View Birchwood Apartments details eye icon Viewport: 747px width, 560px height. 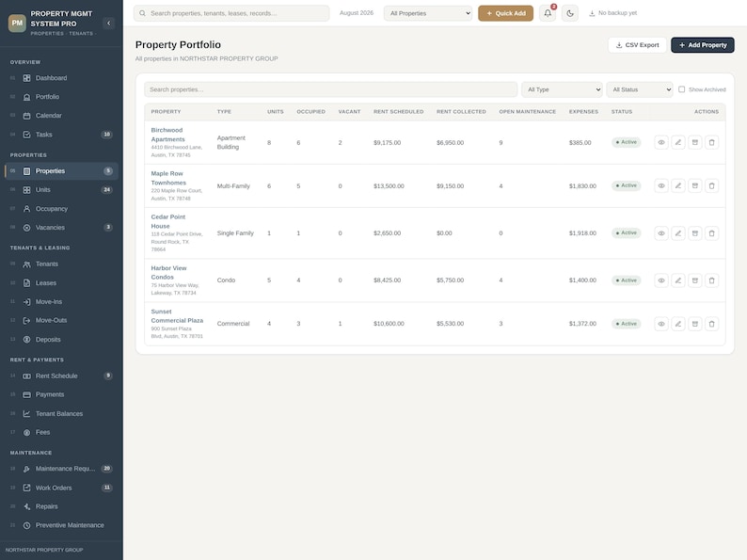pos(661,142)
